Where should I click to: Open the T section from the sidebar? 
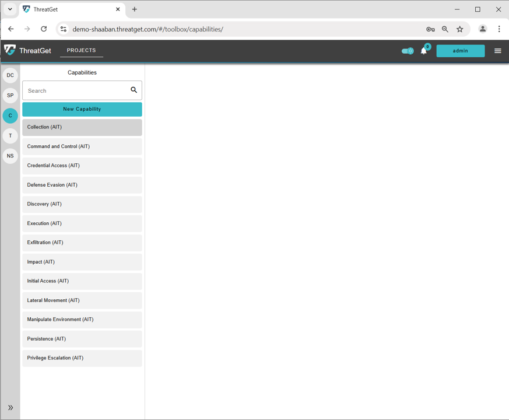[x=10, y=135]
